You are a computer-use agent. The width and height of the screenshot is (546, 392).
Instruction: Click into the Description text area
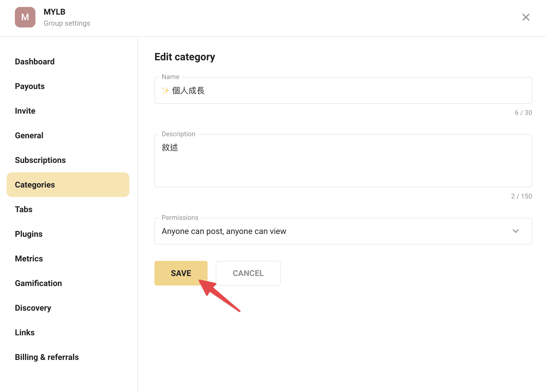tap(343, 161)
